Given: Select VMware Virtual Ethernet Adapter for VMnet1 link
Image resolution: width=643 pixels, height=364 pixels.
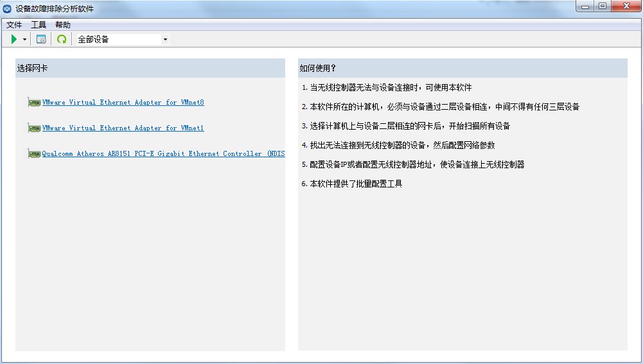Looking at the screenshot, I should [123, 128].
